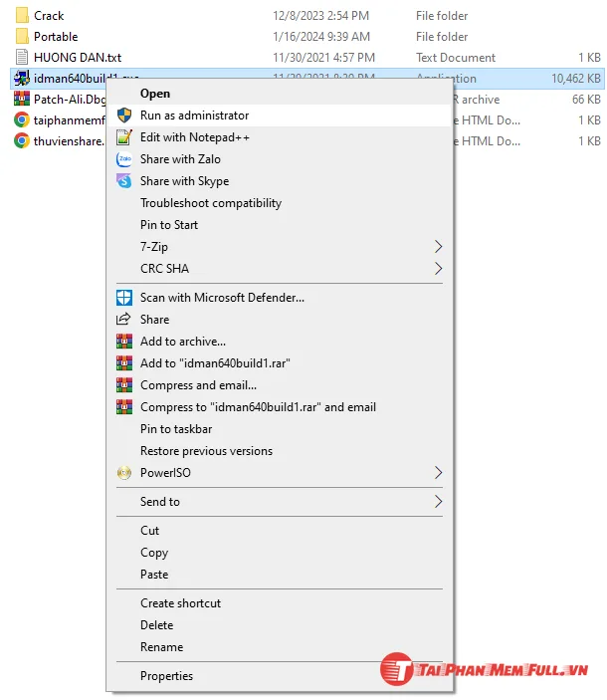Screen dimensions: 607x700
Task: Click the date 11/30/2021 4:57 PM
Action: (x=324, y=58)
